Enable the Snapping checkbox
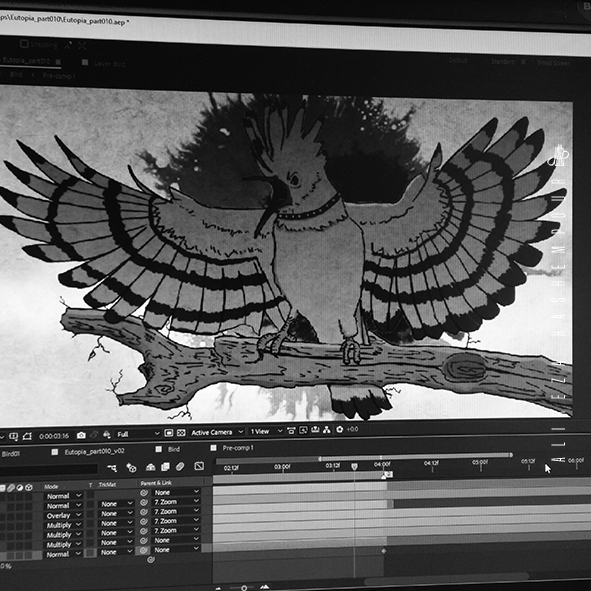 click(24, 44)
